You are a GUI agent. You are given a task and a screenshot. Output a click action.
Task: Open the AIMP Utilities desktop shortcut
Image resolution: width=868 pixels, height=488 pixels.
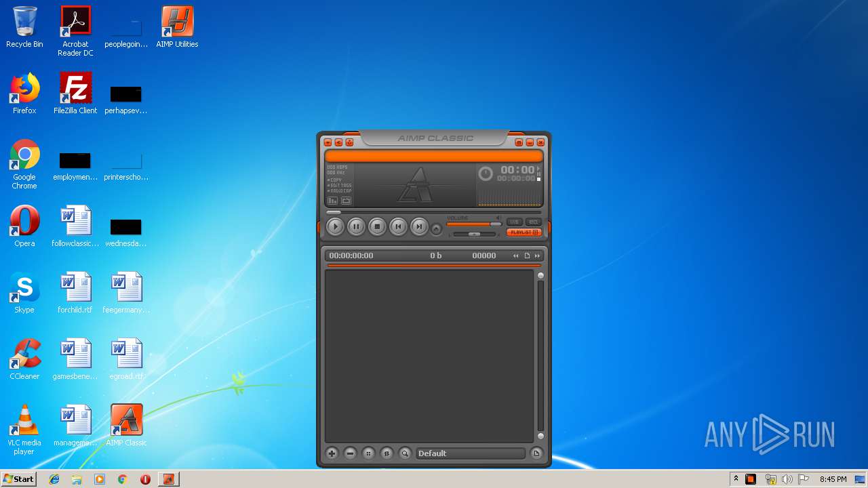pyautogui.click(x=177, y=28)
